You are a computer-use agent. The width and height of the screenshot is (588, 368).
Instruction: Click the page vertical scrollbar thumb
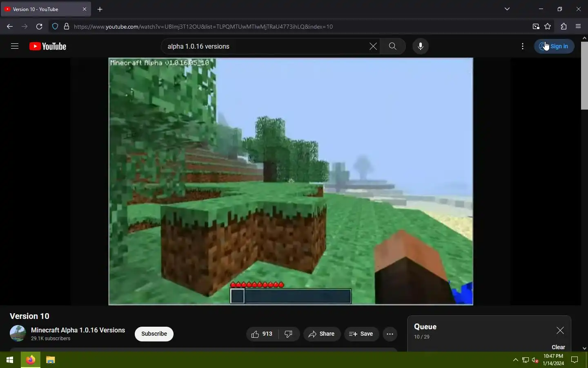[584, 76]
